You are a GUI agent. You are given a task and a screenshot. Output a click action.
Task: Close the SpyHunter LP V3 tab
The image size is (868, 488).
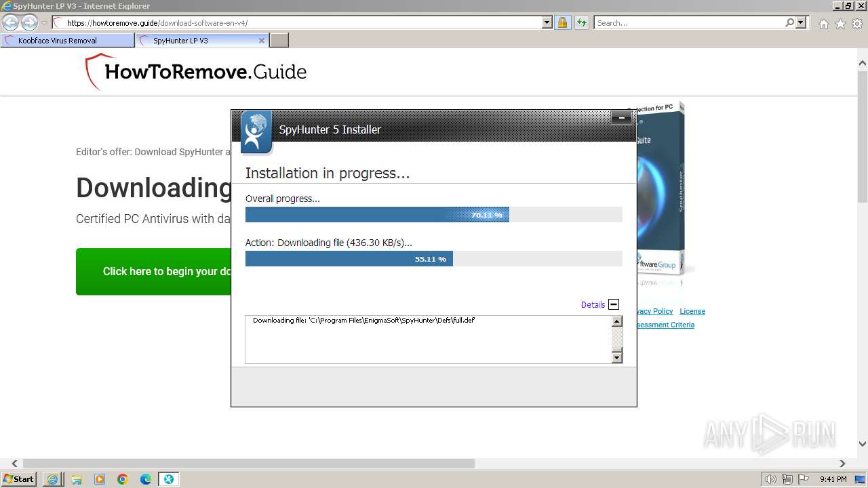(x=262, y=41)
